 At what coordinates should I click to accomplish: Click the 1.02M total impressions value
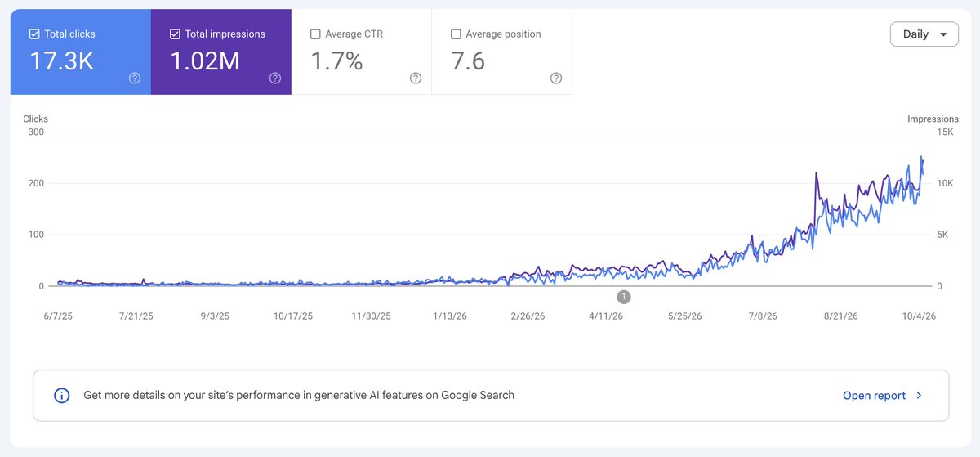205,61
